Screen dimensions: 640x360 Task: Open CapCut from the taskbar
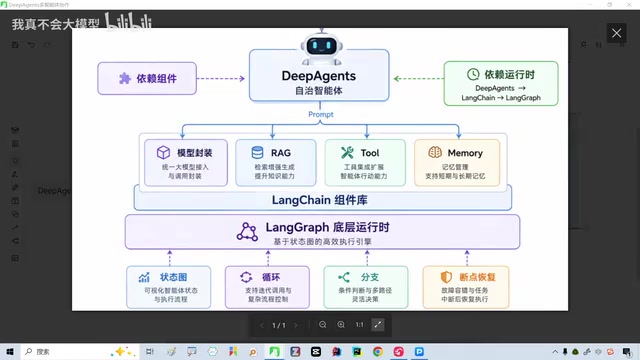[x=316, y=351]
